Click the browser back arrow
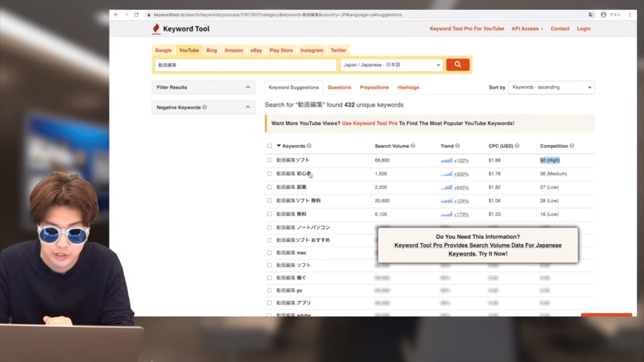 pos(116,15)
